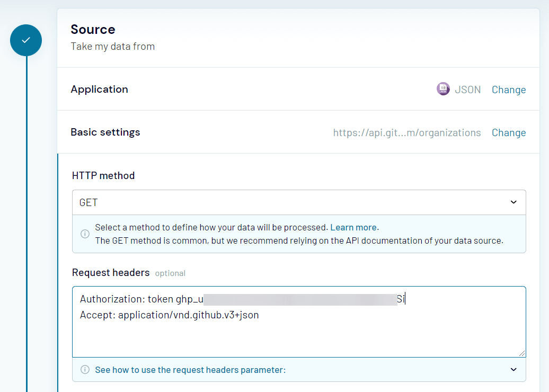The height and width of the screenshot is (392, 549).
Task: Click the optional tag beside Request headers
Action: pyautogui.click(x=170, y=273)
